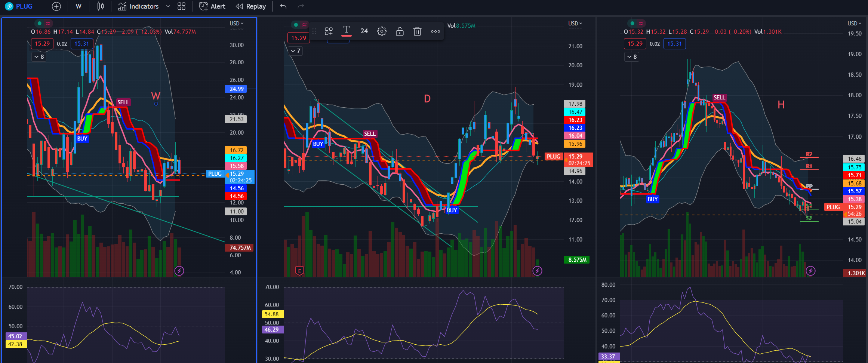This screenshot has height=363, width=868.
Task: Open the Indicators menu
Action: pyautogui.click(x=138, y=6)
